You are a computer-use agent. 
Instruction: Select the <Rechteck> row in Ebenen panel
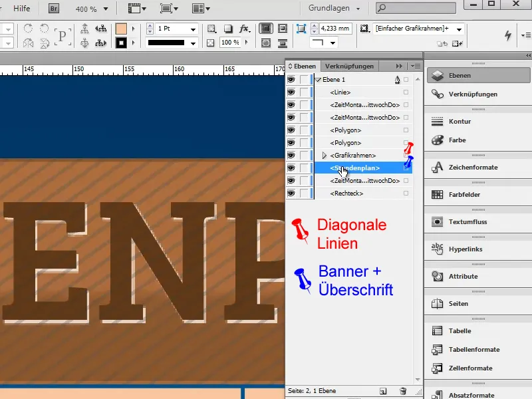363,194
